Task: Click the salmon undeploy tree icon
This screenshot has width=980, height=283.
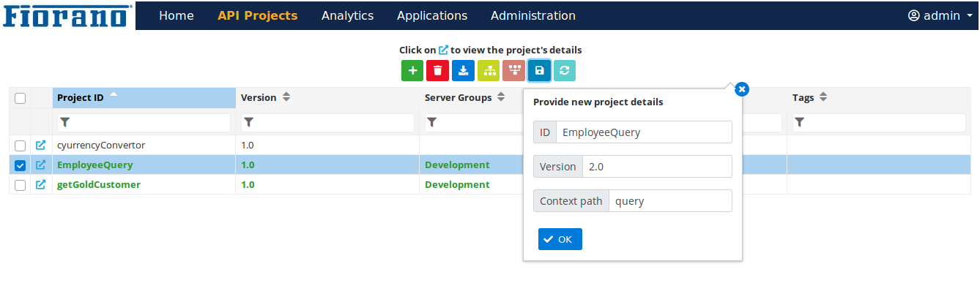Action: click(513, 70)
